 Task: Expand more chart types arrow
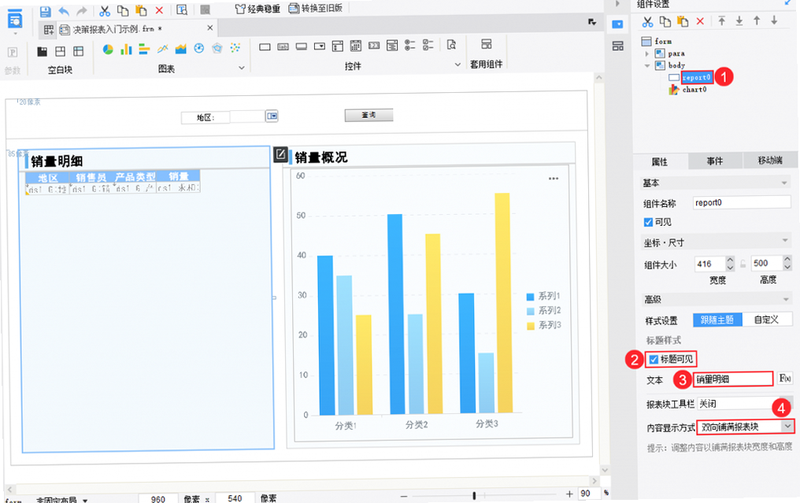(x=241, y=68)
